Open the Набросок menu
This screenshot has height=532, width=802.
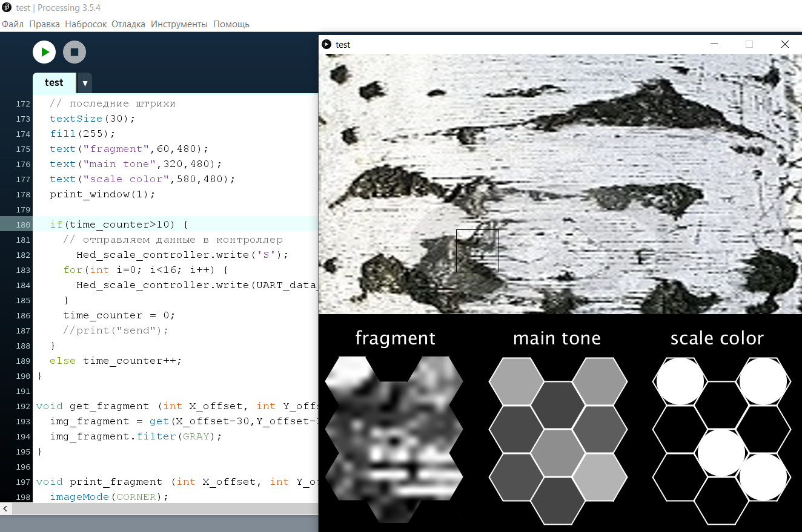point(85,24)
